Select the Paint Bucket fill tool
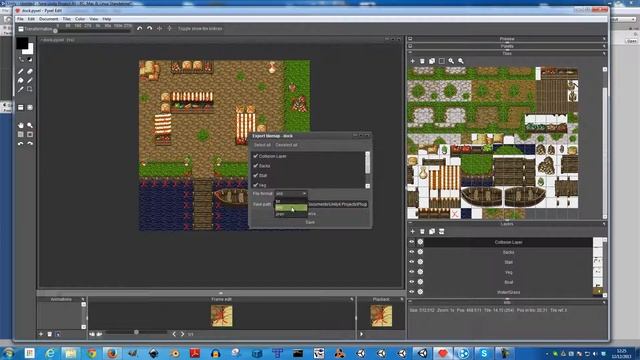Screen dimensions: 640x360 point(21,80)
